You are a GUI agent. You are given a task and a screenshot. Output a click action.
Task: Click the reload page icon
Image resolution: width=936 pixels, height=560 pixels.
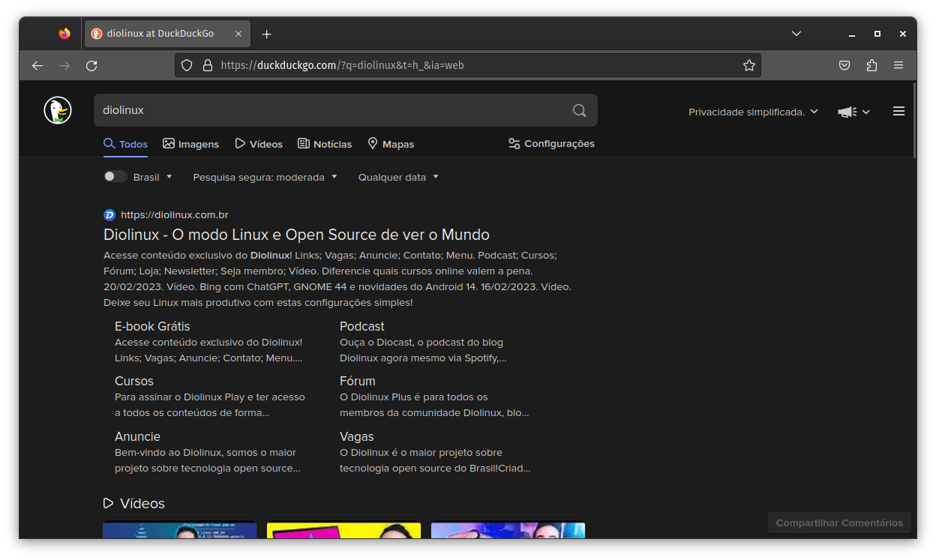(91, 65)
